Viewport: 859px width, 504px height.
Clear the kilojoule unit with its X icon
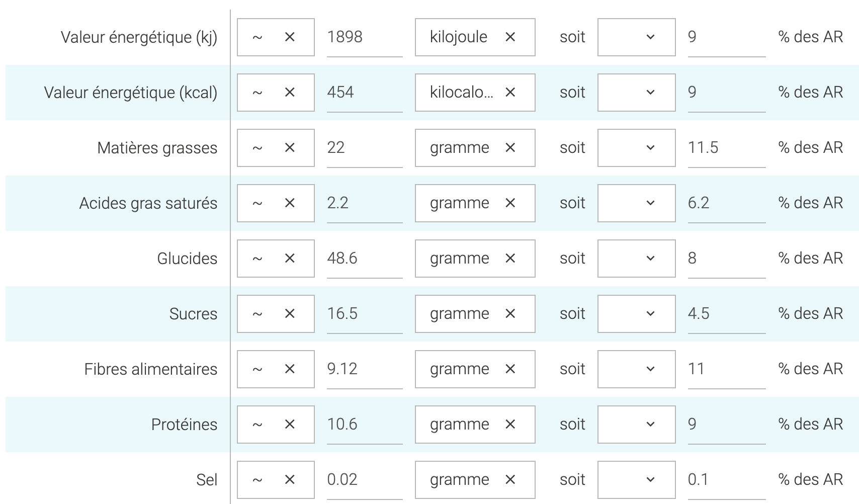tap(510, 37)
